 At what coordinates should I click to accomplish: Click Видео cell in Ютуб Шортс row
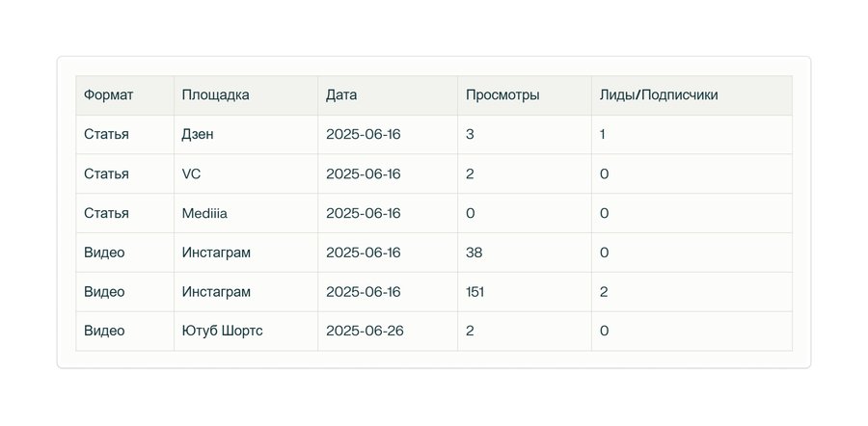click(x=104, y=331)
